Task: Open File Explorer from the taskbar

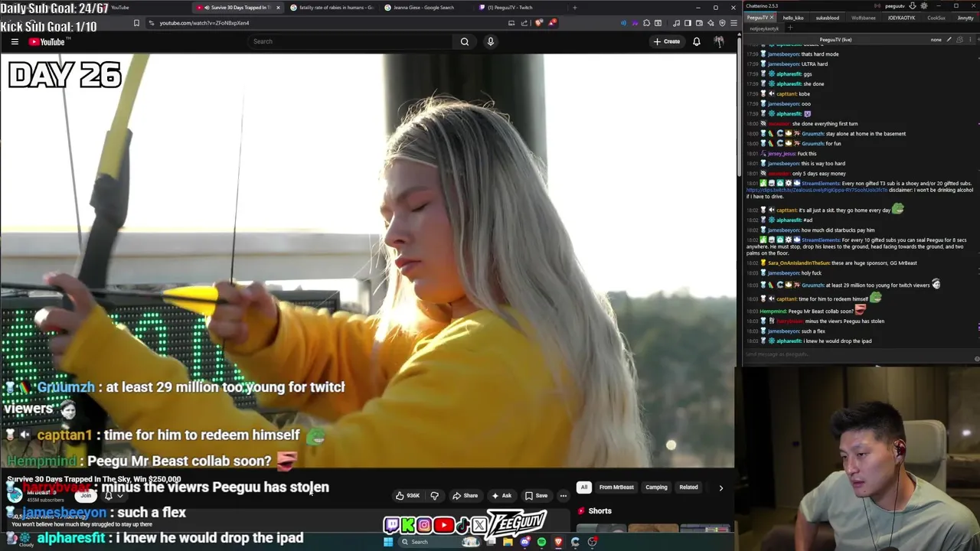Action: click(x=508, y=542)
